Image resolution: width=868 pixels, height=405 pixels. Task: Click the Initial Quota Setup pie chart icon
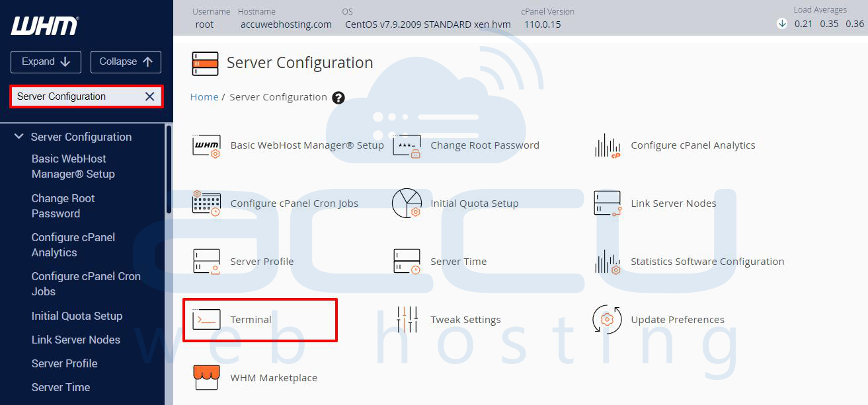407,203
